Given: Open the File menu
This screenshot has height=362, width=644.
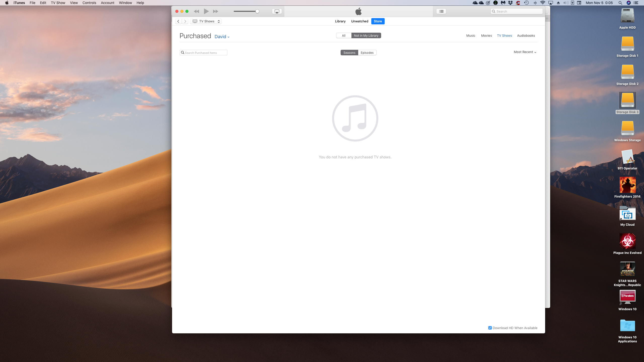Looking at the screenshot, I should coord(32,3).
